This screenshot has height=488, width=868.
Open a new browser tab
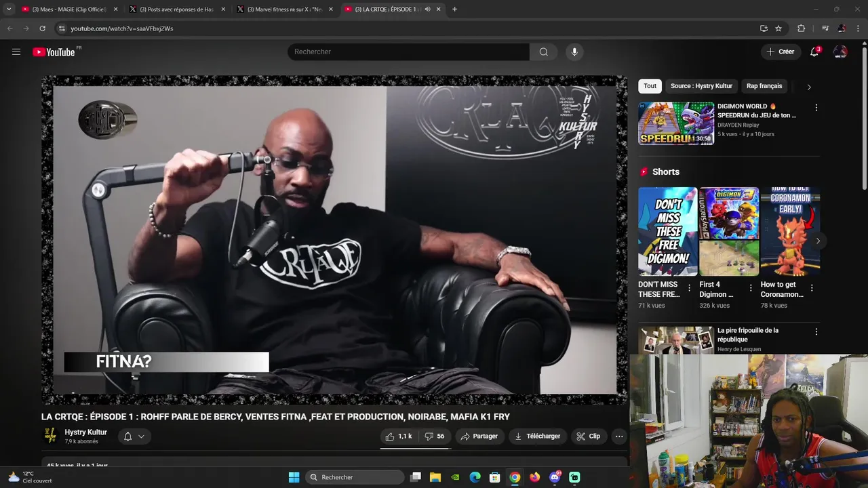point(454,9)
